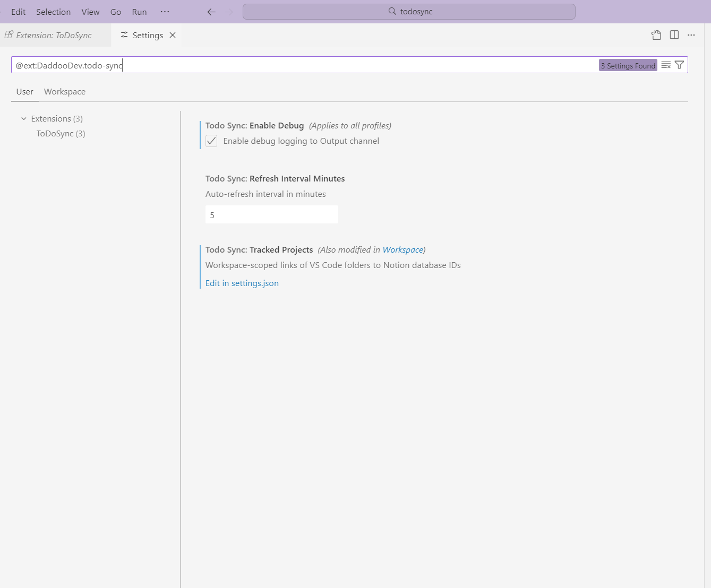The width and height of the screenshot is (711, 588).
Task: Click the 3 Settings Found badge
Action: [x=628, y=65]
